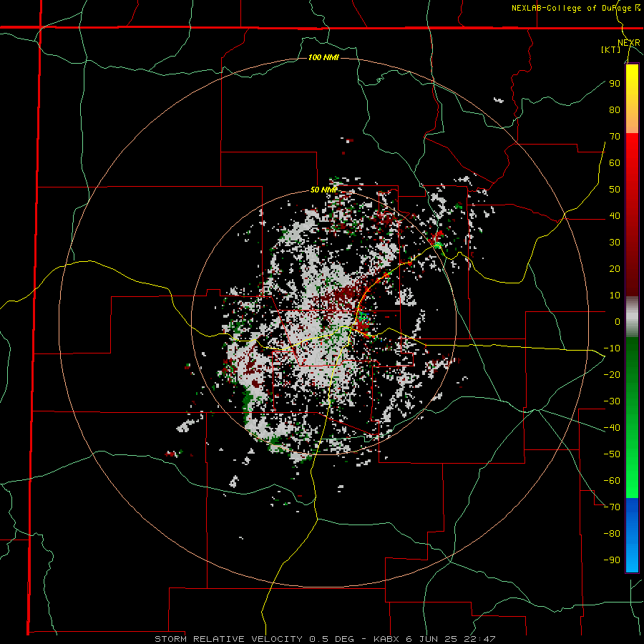Click the 100 NMI range ring label
This screenshot has height=644, width=644.
(x=323, y=57)
